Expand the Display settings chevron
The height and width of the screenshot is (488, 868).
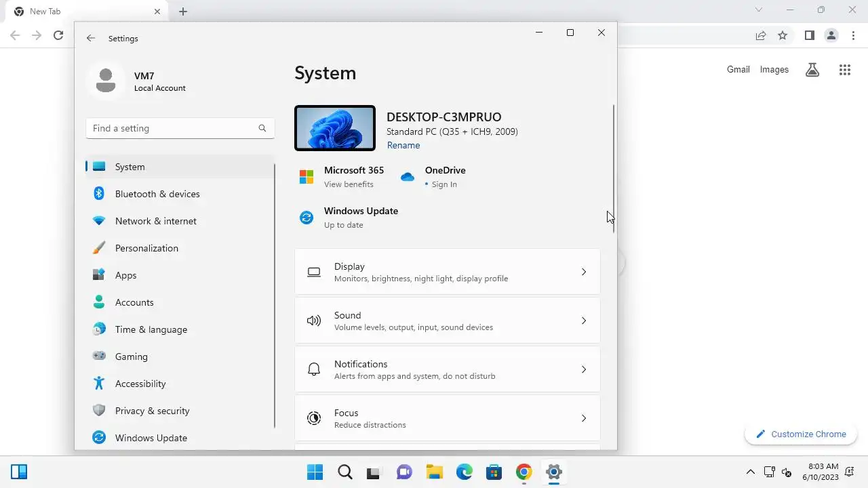(x=584, y=272)
